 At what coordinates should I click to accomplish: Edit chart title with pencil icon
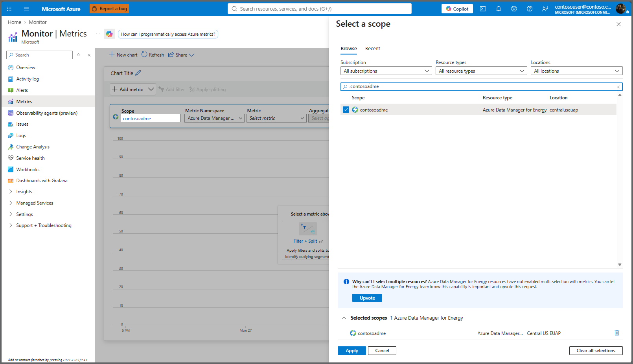pyautogui.click(x=138, y=73)
